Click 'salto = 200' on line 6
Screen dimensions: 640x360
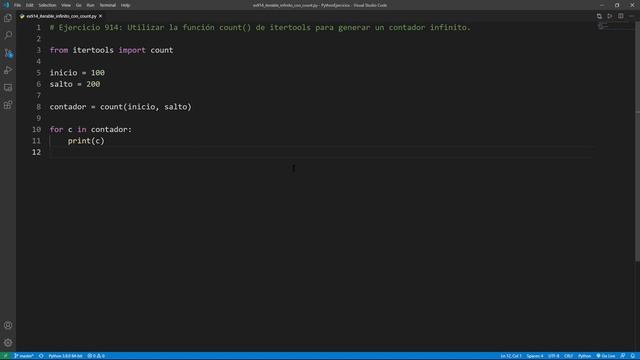pos(75,84)
